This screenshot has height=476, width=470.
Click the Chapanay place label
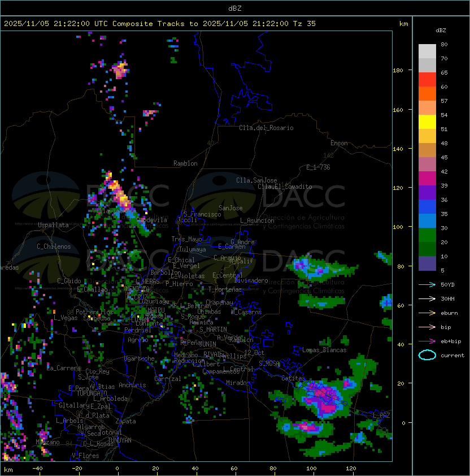[x=219, y=302]
